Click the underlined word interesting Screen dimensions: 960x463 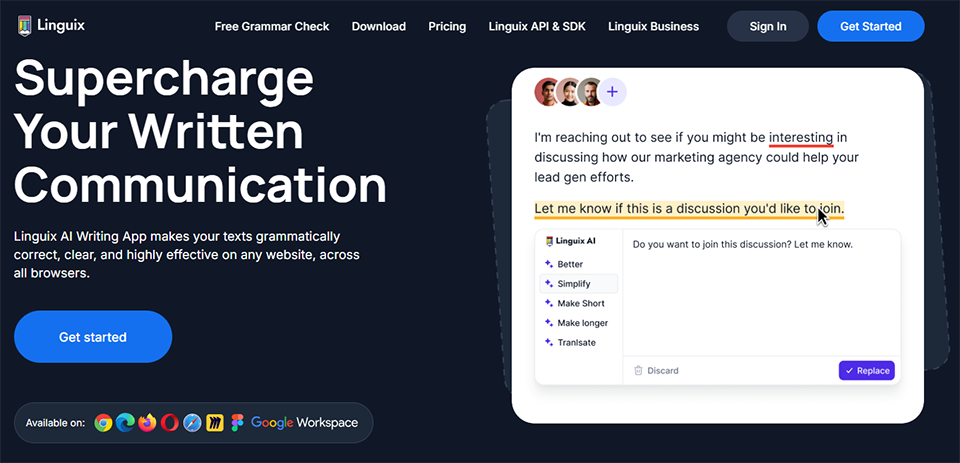[801, 138]
